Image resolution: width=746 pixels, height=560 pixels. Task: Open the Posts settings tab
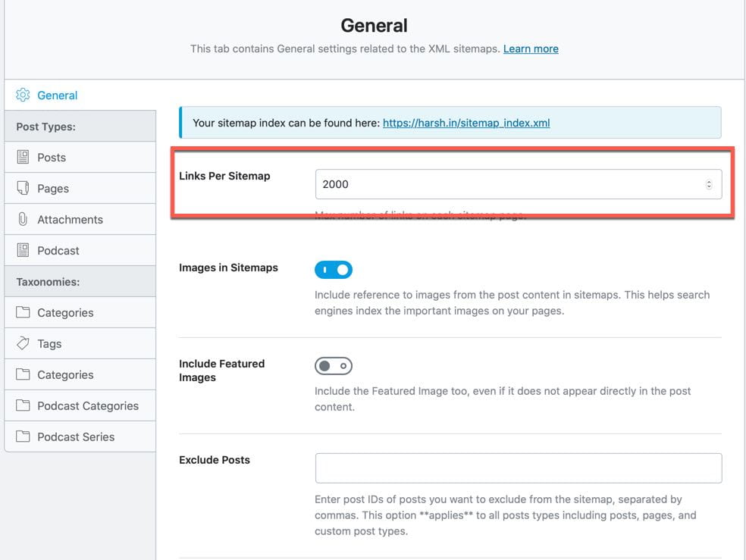[52, 157]
